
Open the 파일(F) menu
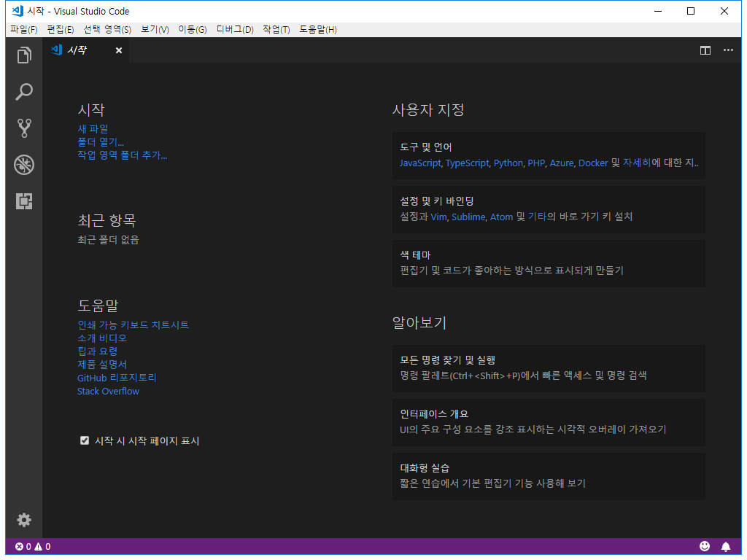point(24,29)
